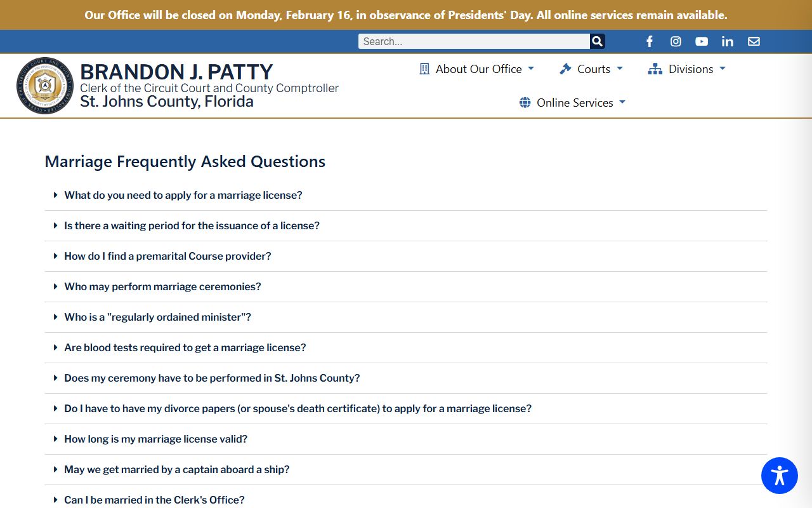Click the building icon beside About Our Office
This screenshot has width=812, height=508.
pos(424,69)
